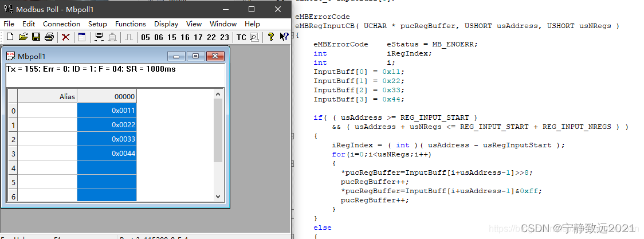644x239 pixels.
Task: Click the context help arrow icon
Action: pyautogui.click(x=284, y=37)
